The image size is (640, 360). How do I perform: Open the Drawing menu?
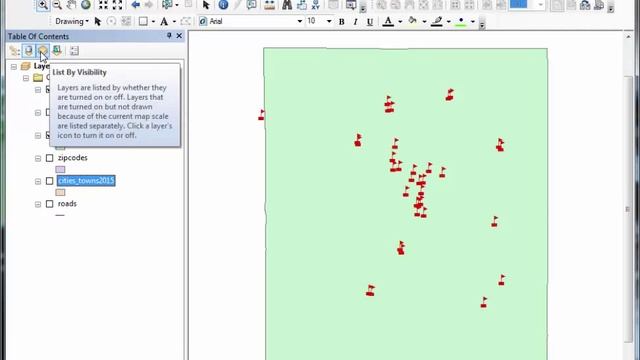point(72,21)
